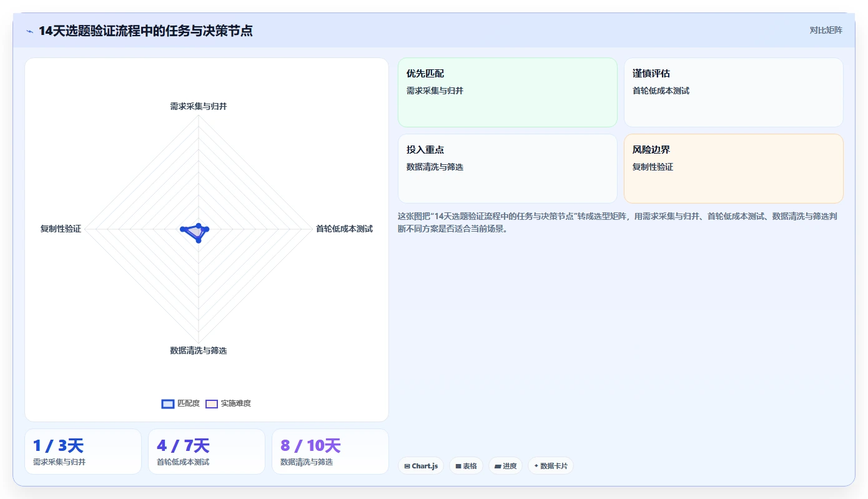Select the 数据卡片 tag

tap(550, 466)
